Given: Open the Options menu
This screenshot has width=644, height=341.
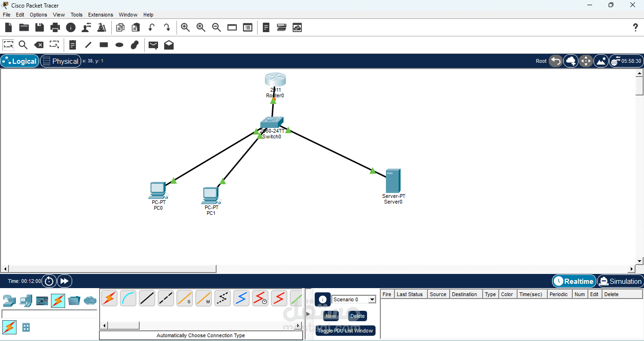Looking at the screenshot, I should click(x=39, y=15).
